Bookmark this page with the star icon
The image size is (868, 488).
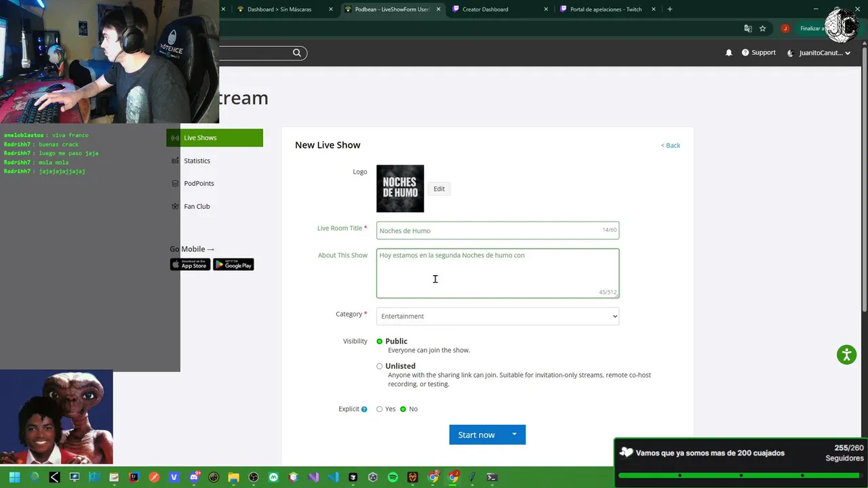763,28
